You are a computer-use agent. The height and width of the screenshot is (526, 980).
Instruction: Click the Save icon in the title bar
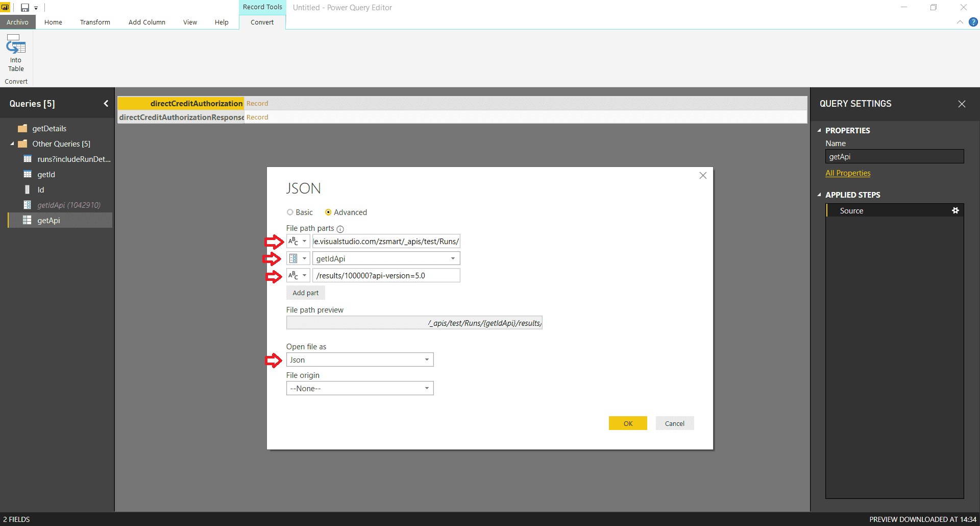click(24, 7)
